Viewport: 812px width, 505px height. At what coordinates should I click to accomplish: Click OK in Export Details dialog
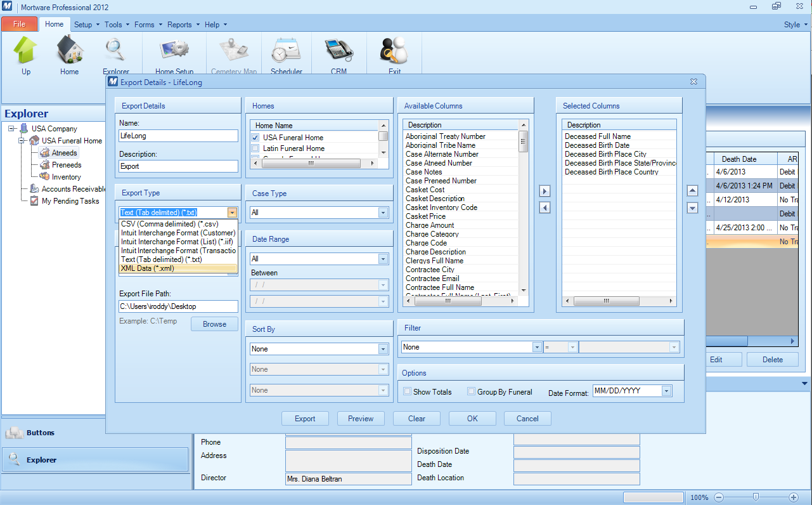[x=472, y=419]
